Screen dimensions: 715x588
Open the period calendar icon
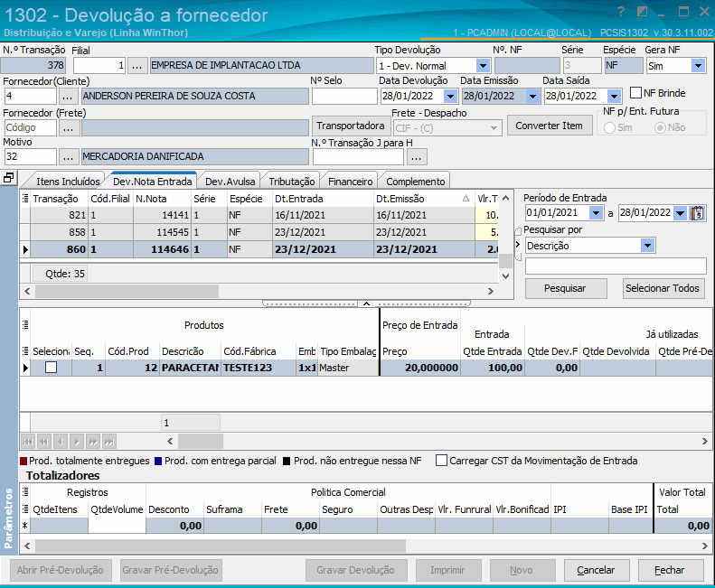[x=697, y=213]
